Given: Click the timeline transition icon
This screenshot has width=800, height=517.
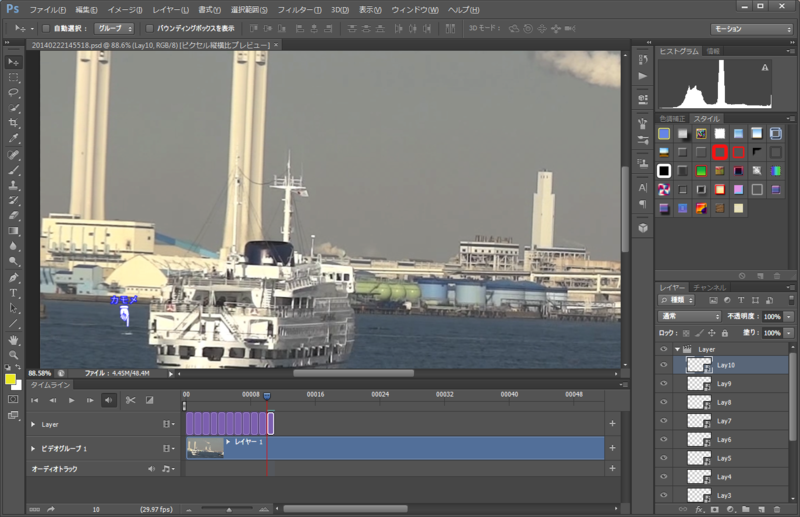Looking at the screenshot, I should click(149, 400).
